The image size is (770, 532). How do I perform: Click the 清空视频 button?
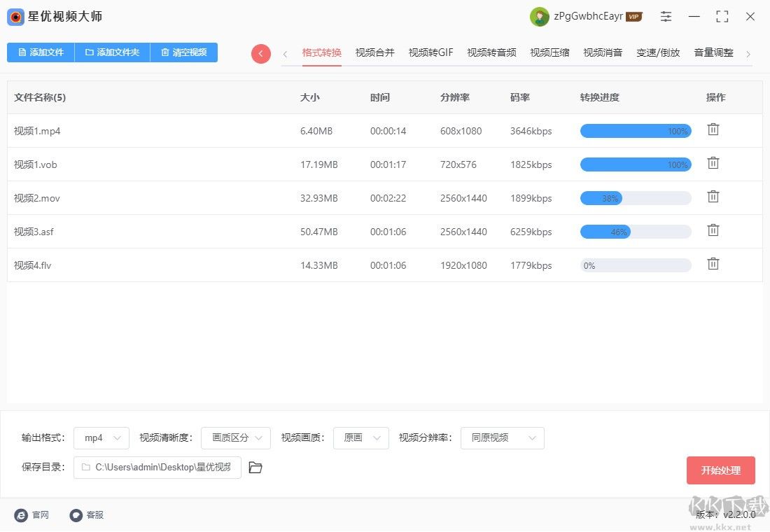coord(183,52)
